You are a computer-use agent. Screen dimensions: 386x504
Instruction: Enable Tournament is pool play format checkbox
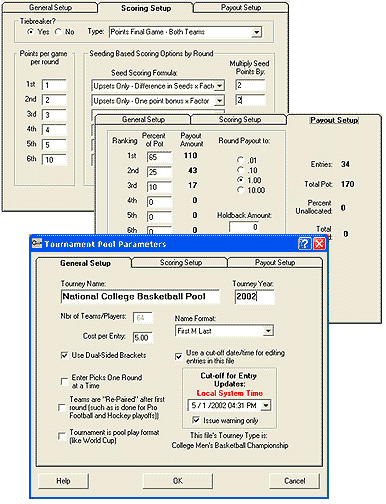click(x=62, y=436)
